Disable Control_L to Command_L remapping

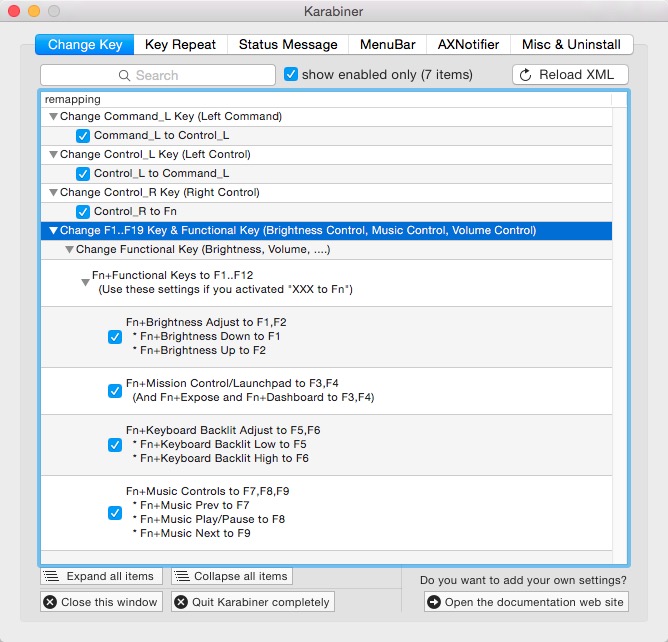point(83,173)
